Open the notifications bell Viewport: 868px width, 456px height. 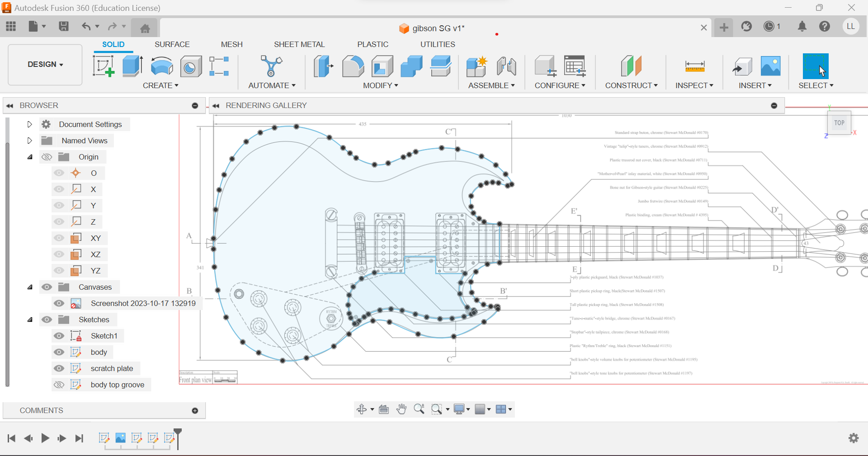point(802,27)
